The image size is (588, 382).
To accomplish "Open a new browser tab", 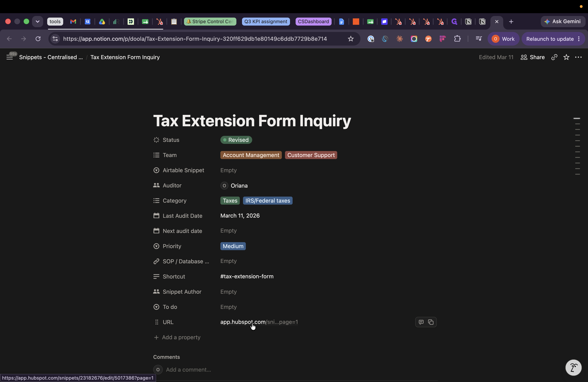I will 511,22.
